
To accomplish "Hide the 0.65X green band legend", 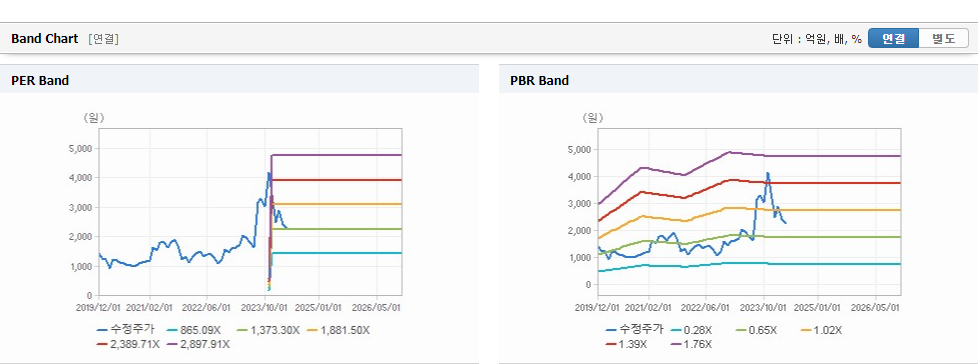I will point(757,330).
